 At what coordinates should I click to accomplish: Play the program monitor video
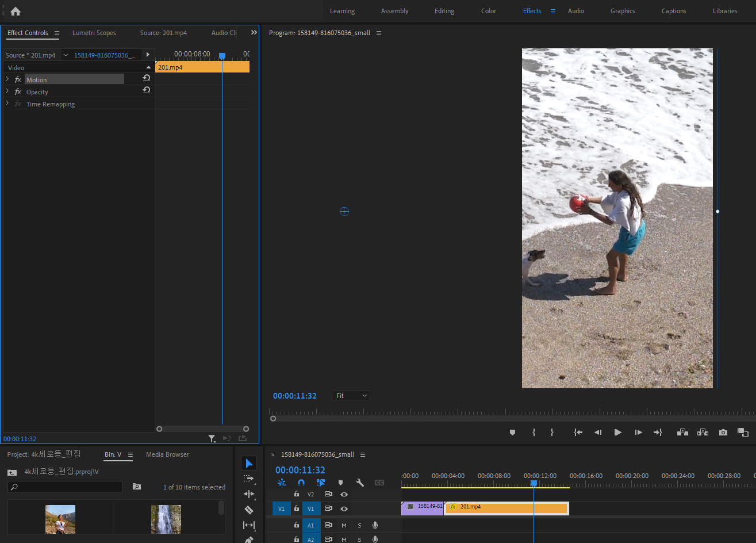pyautogui.click(x=617, y=433)
